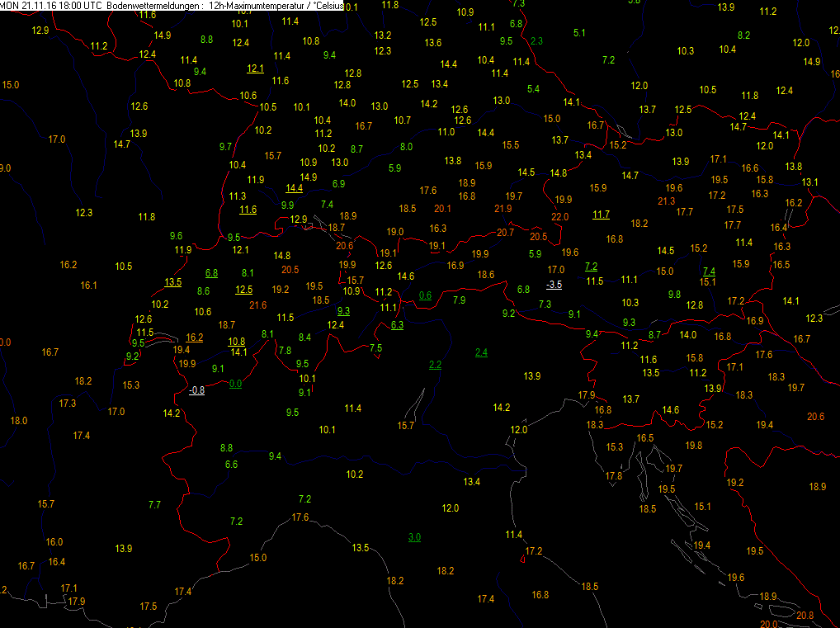
Task: Select the underlined 2.2 station value
Action: click(435, 365)
